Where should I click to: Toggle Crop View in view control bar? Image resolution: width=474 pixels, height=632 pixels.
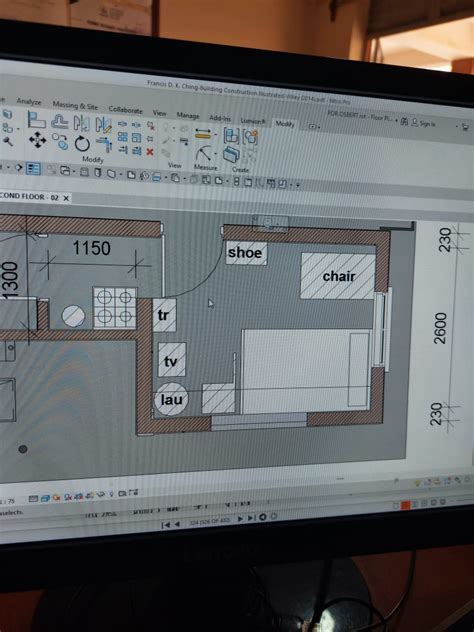[79, 497]
